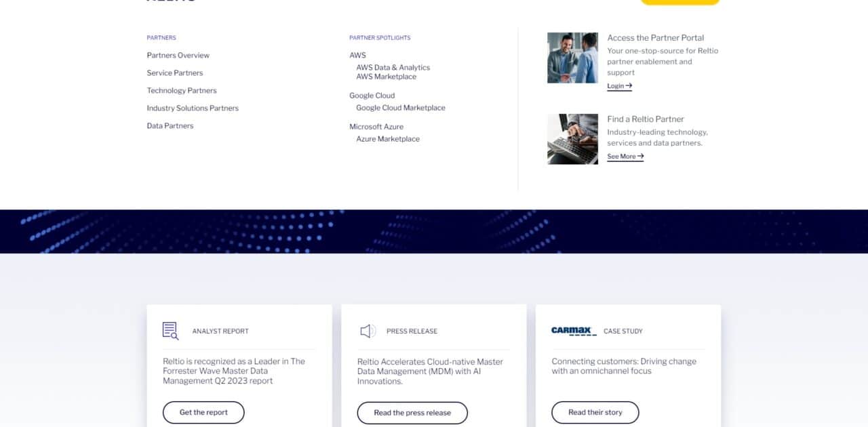Click the PARTNER SPOTLIGHTS column heading
The height and width of the screenshot is (427, 868).
pyautogui.click(x=380, y=38)
